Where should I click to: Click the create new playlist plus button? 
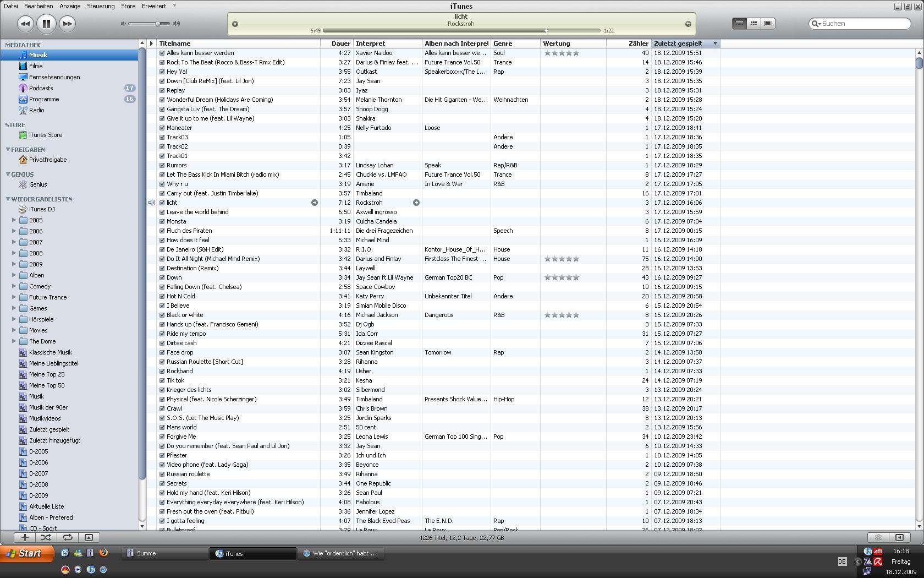(x=25, y=537)
